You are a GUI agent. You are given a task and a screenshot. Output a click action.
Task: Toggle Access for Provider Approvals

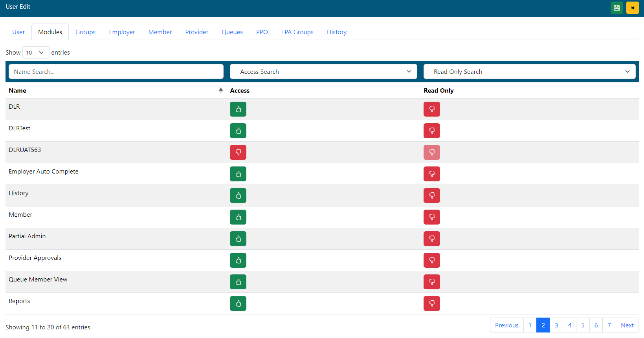point(238,260)
